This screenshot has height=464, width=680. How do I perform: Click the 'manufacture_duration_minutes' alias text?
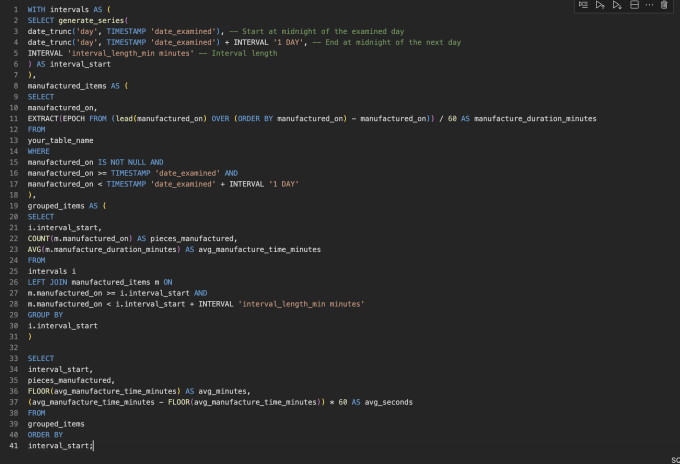tap(535, 118)
